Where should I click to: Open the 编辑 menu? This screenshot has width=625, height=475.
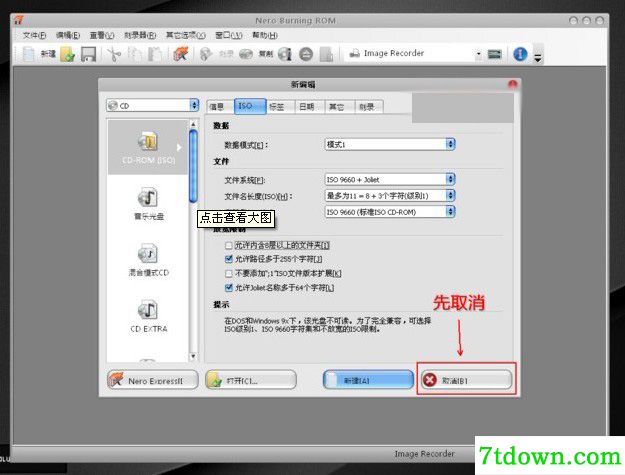68,35
